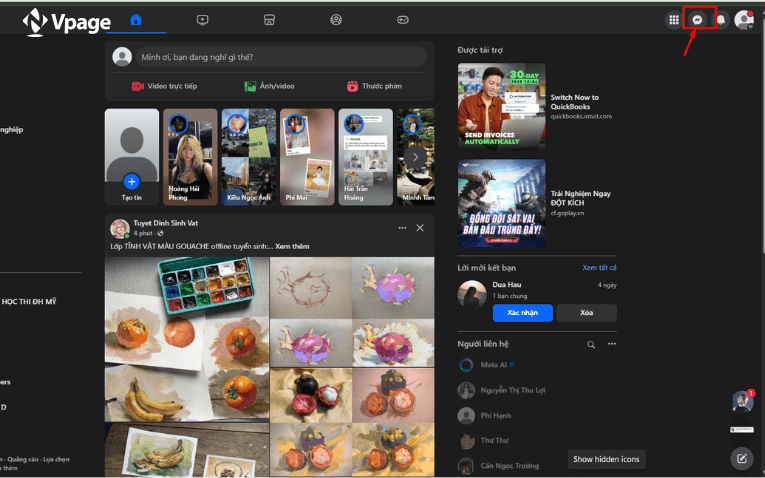The image size is (765, 478).
Task: Click the Tạo tin plus icon
Action: pos(131,181)
